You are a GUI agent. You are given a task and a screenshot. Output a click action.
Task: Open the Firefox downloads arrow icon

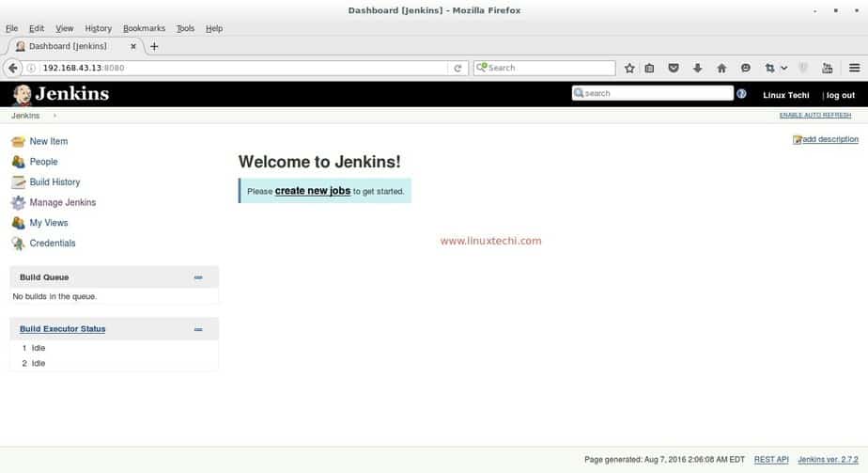pos(697,68)
